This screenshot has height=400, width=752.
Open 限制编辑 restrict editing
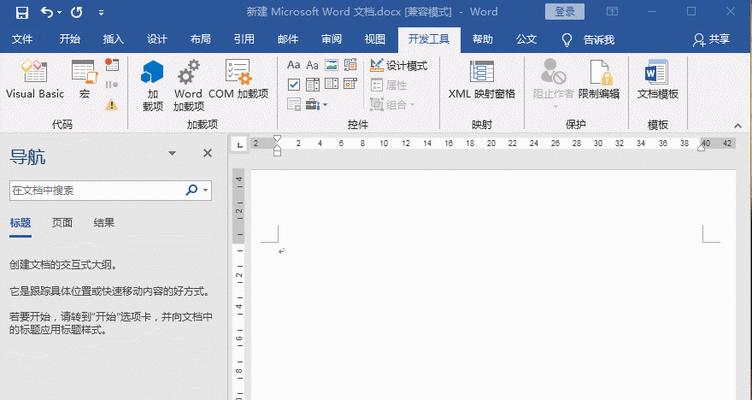pyautogui.click(x=599, y=79)
